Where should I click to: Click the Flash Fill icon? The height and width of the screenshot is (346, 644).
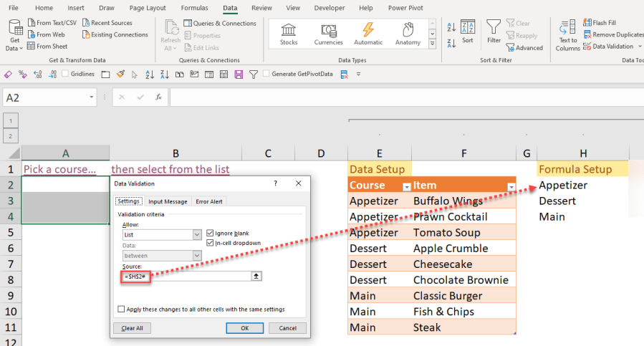point(587,23)
